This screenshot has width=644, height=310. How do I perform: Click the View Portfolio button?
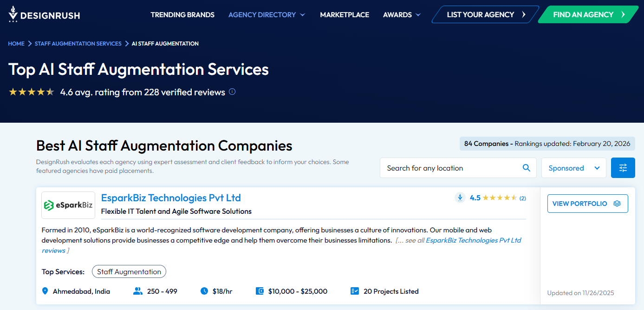coord(587,204)
